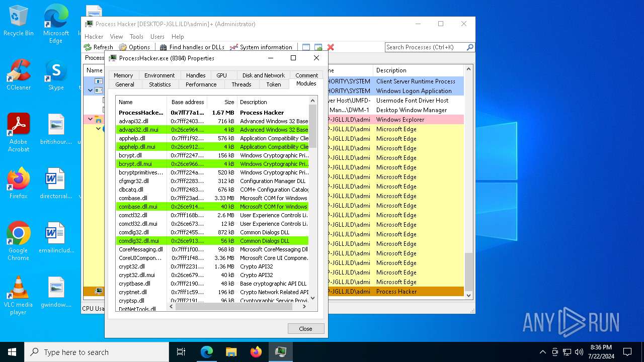Collapse the explorer tree node in process list
The width and height of the screenshot is (644, 362).
point(91,119)
